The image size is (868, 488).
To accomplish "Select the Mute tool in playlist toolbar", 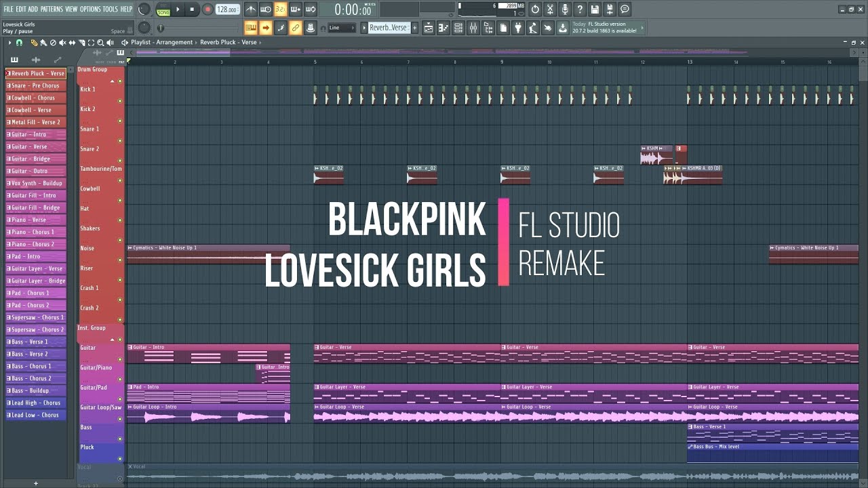I will coord(62,43).
